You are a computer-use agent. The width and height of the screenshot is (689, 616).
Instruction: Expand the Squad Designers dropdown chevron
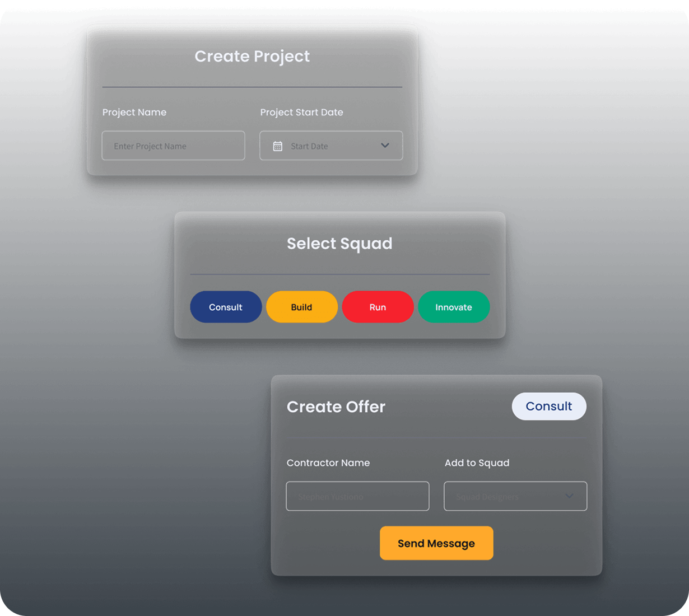[x=570, y=496]
